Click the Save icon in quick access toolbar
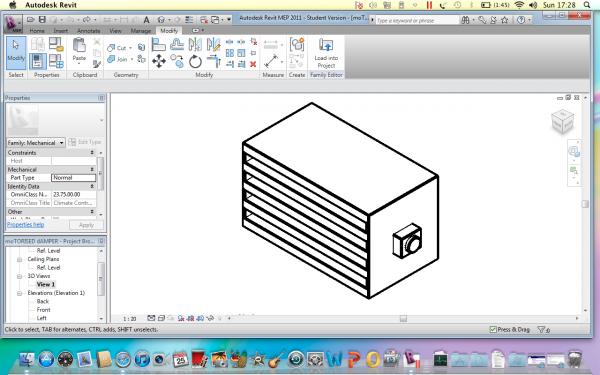Screen dimensions: 600x375 (x=42, y=20)
